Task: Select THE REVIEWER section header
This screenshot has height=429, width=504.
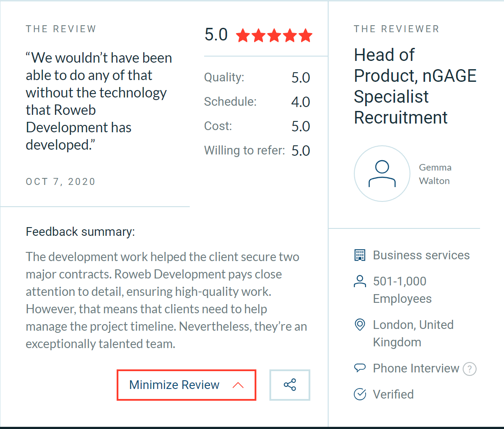Action: (396, 29)
